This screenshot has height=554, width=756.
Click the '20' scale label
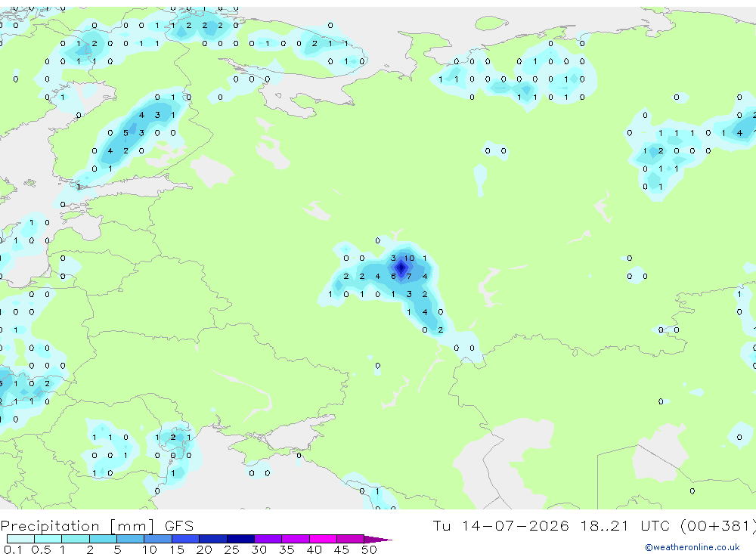pyautogui.click(x=204, y=549)
